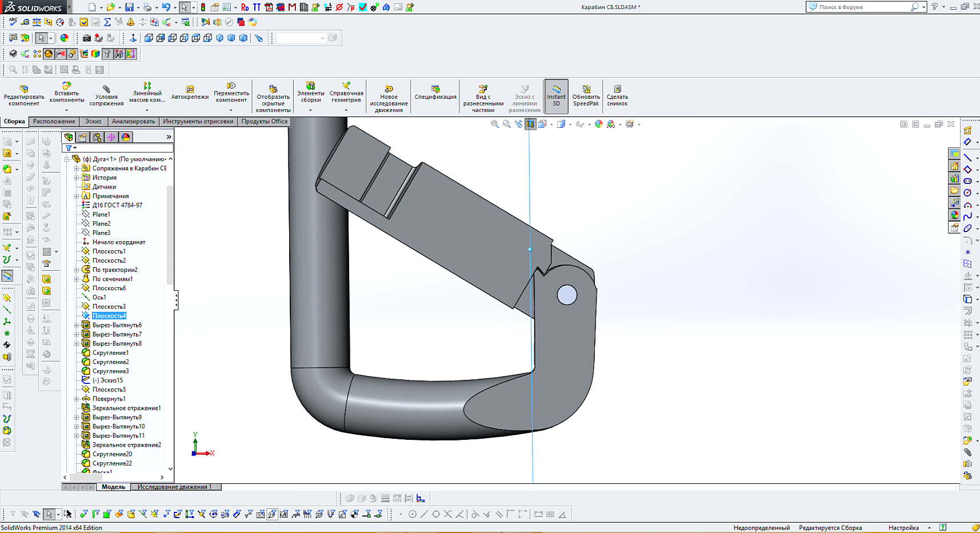Viewport: 980px width, 533px height.
Task: Switch to Продукты Office tab
Action: 264,121
